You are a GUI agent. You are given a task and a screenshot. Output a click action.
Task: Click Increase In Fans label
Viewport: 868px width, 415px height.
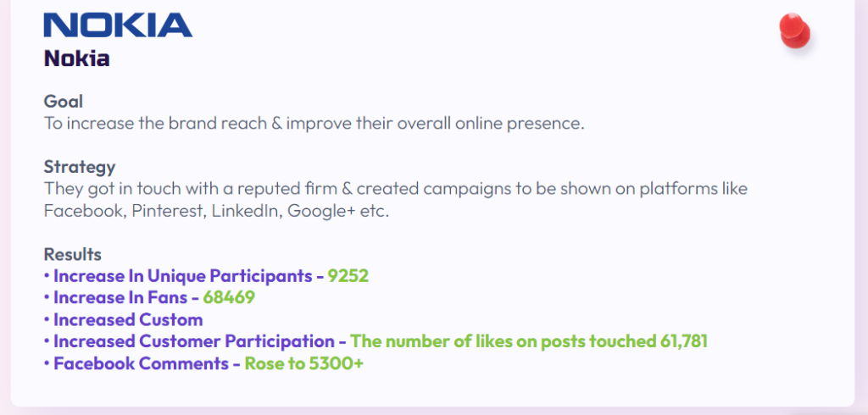tap(120, 297)
